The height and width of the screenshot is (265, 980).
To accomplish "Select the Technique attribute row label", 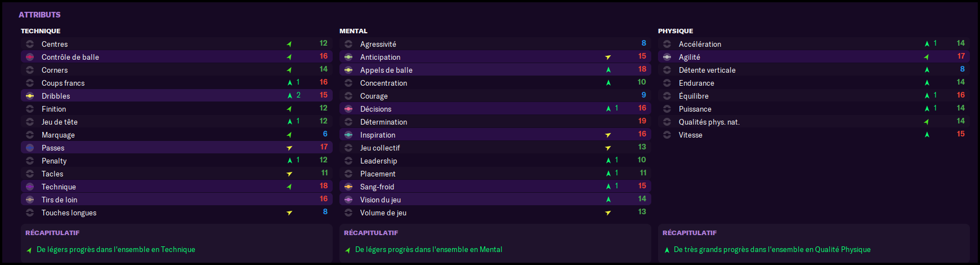I will [x=59, y=187].
